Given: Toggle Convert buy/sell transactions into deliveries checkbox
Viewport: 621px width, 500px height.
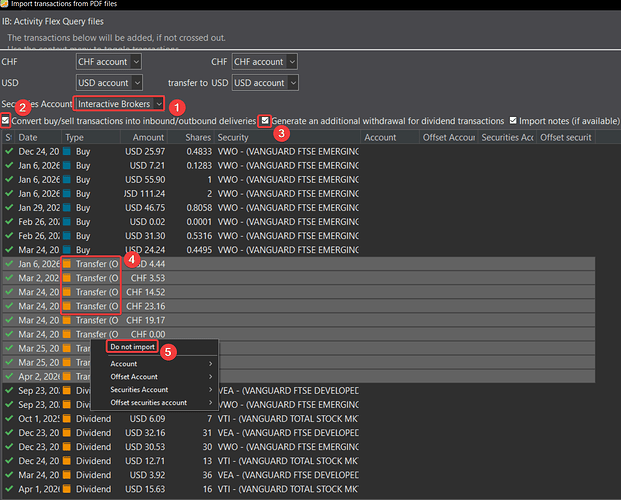Looking at the screenshot, I should [x=7, y=121].
